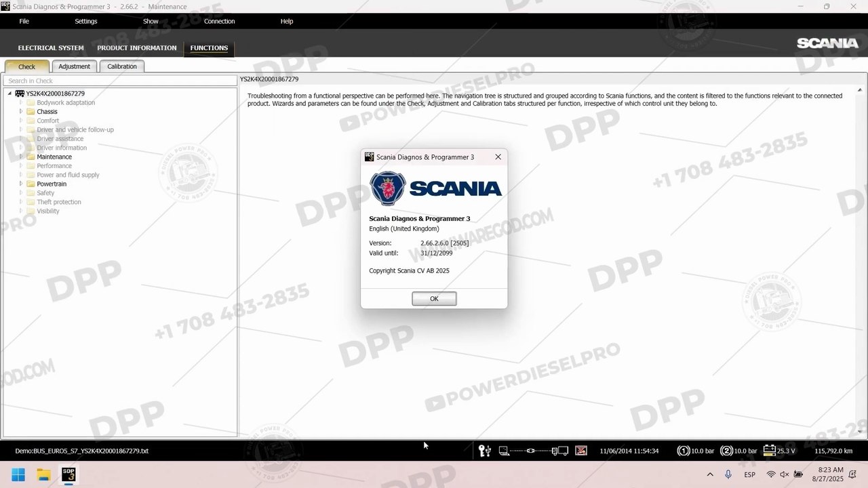This screenshot has height=488, width=868.
Task: Click the Driver assistance folder icon
Action: pos(30,139)
